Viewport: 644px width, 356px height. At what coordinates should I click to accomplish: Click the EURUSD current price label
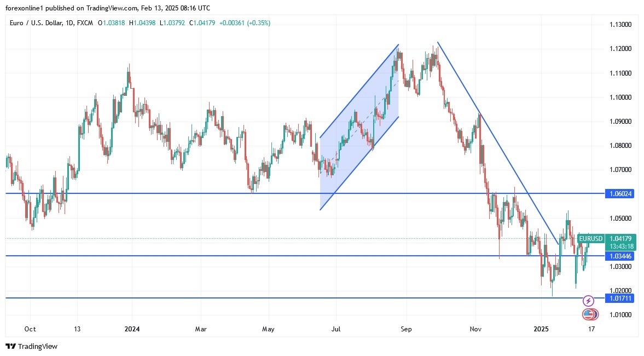[590, 239]
